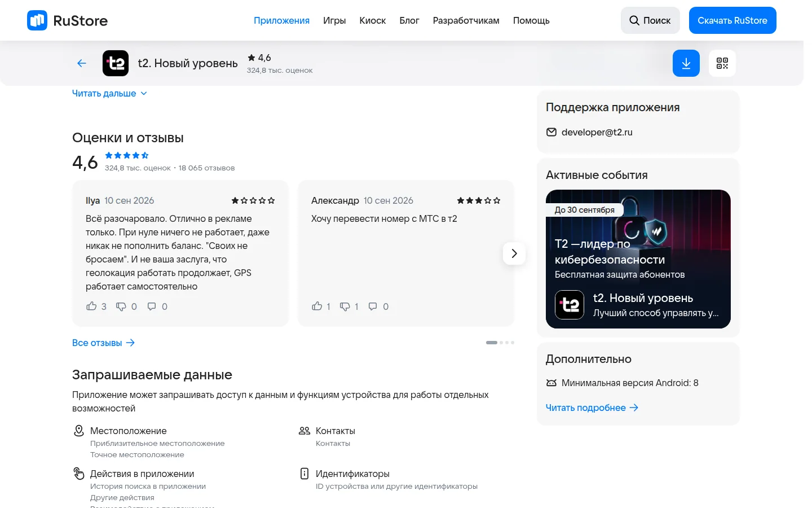Open the Игры tab

tap(334, 20)
